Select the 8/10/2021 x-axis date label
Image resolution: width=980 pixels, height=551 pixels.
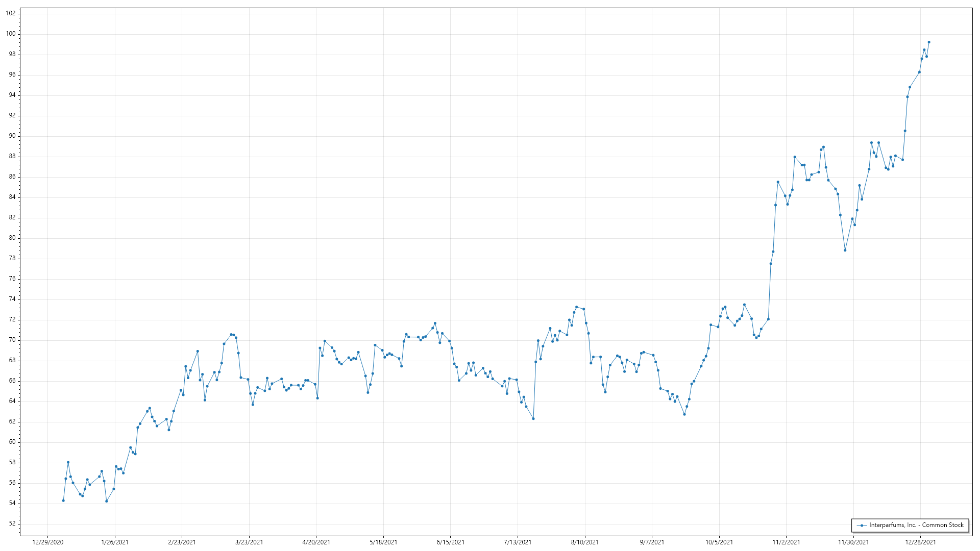[x=585, y=542]
